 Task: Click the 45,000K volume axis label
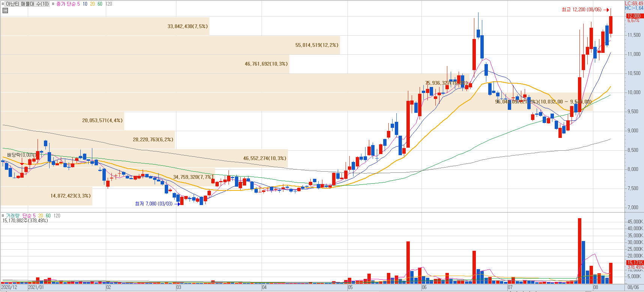pos(635,222)
